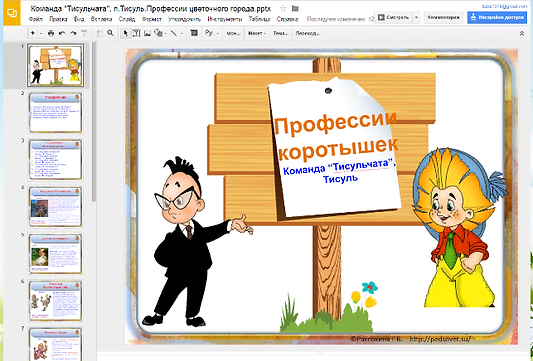Screen dimensions: 533x361
Task: Open the shapes dropdown arrow
Action: click(x=166, y=34)
